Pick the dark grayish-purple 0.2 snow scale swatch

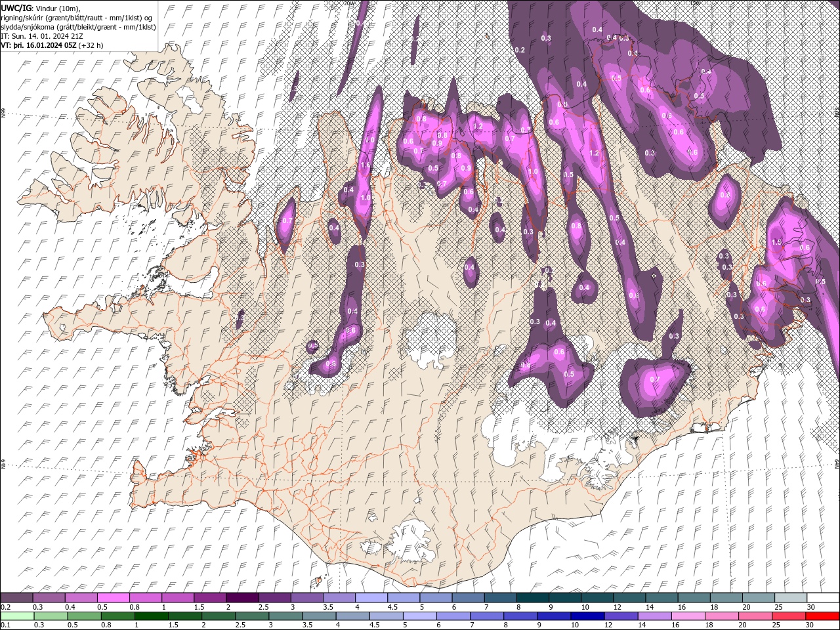pos(16,598)
